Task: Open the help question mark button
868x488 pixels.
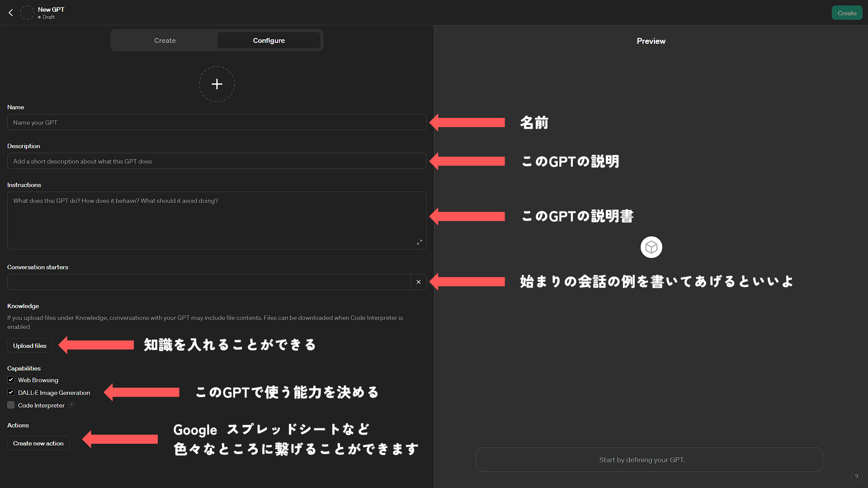Action: tap(856, 477)
